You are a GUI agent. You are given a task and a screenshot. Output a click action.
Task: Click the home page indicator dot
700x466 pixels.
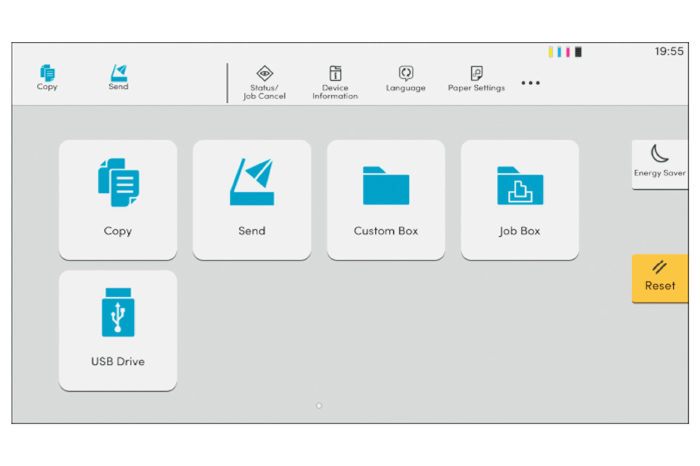coord(319,406)
